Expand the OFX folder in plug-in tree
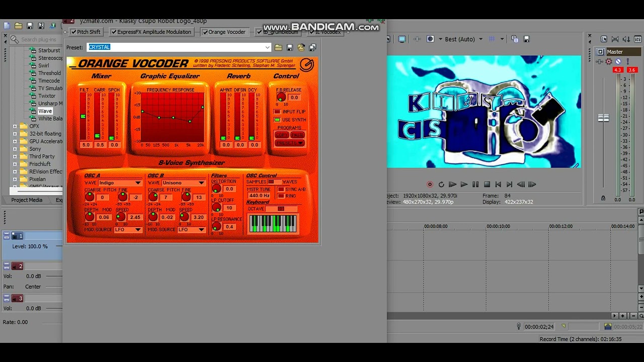Screen dimensions: 644x362 [15, 126]
